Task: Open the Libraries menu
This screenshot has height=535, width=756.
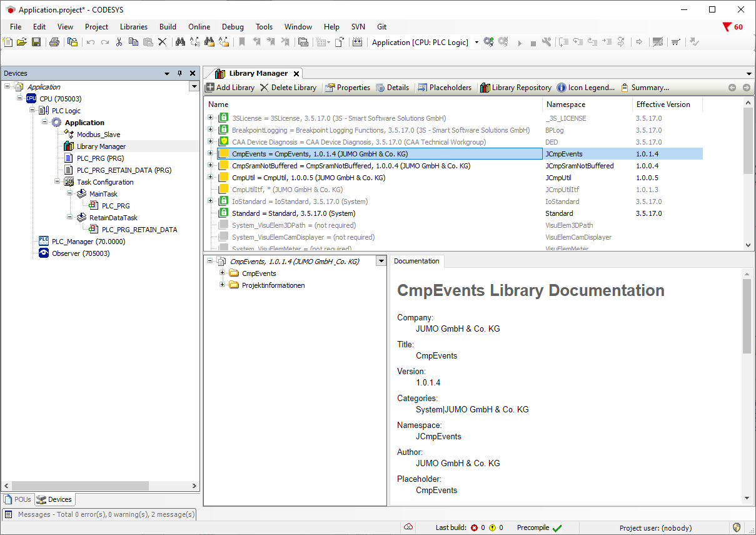Action: tap(133, 27)
